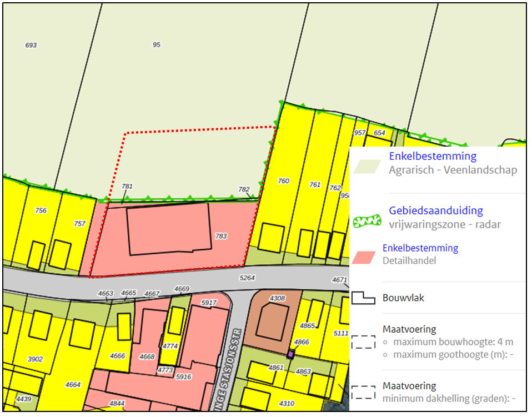
Task: Open Enkelbestemming link above Detailhandel
Action: [420, 248]
